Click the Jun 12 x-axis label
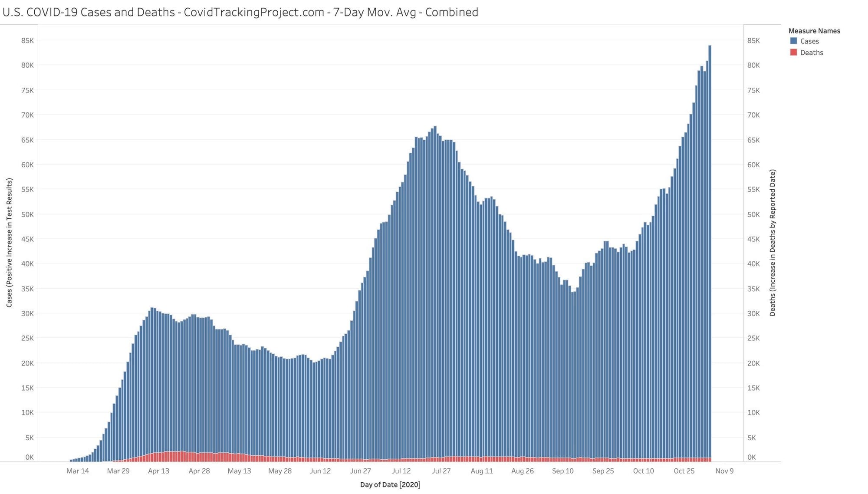The width and height of the screenshot is (868, 494). [320, 471]
